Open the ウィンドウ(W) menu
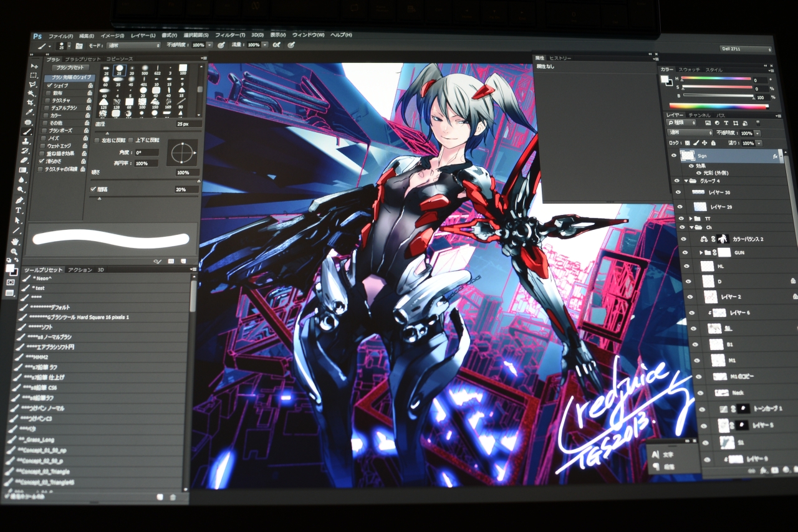 [310, 35]
